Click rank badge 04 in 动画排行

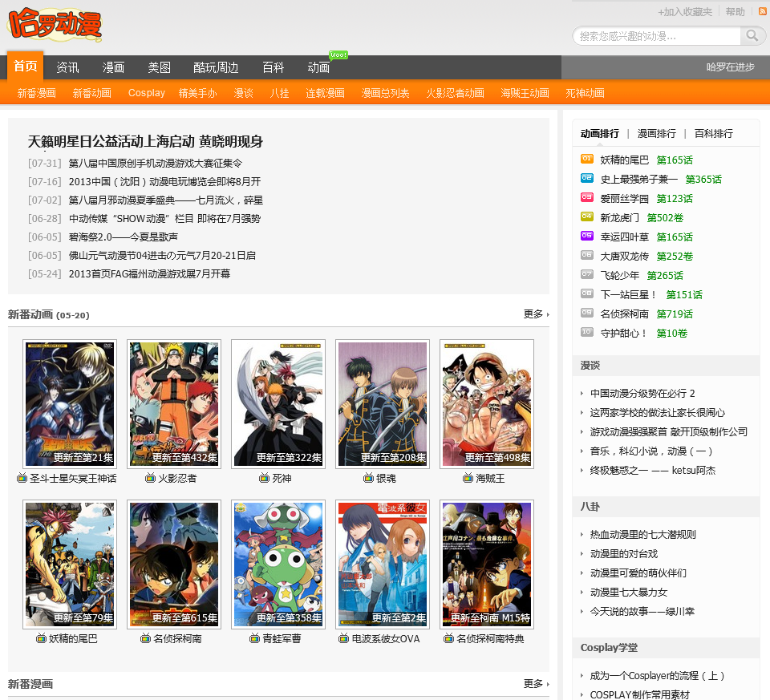click(x=587, y=216)
